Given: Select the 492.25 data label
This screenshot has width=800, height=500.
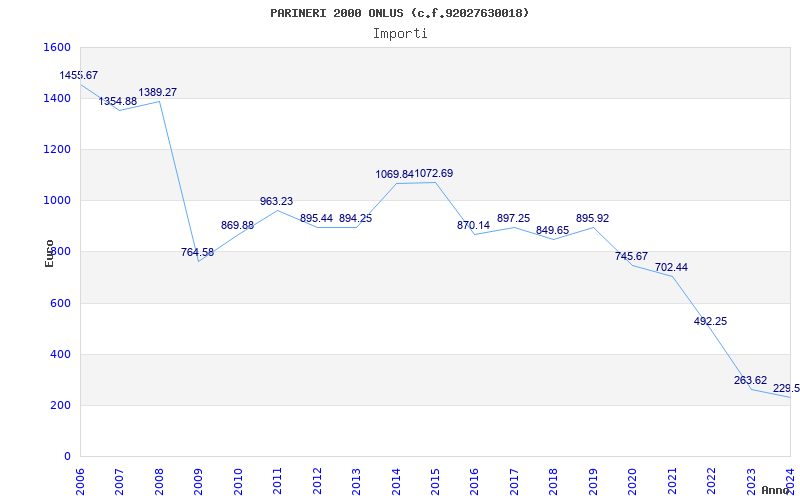Looking at the screenshot, I should [711, 321].
